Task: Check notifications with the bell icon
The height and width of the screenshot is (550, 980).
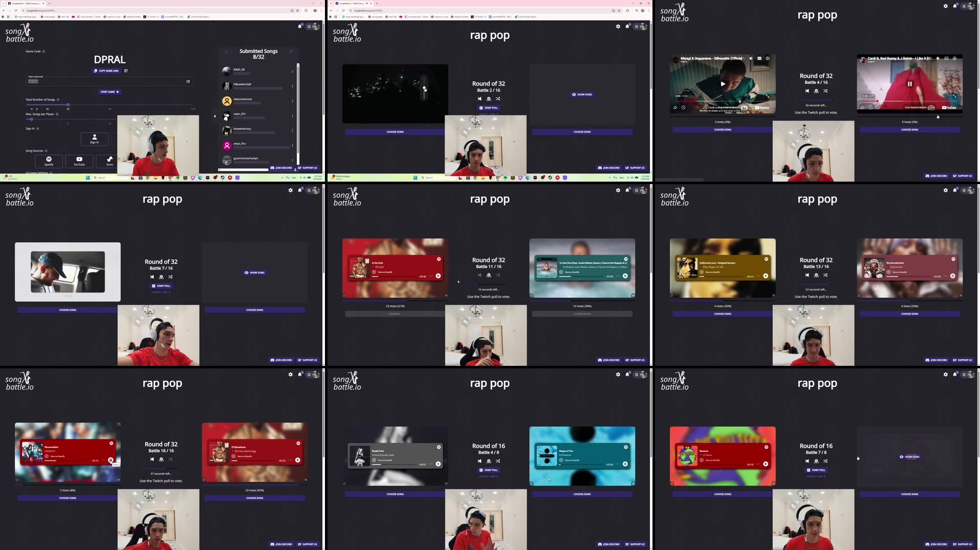Action: pos(627,26)
